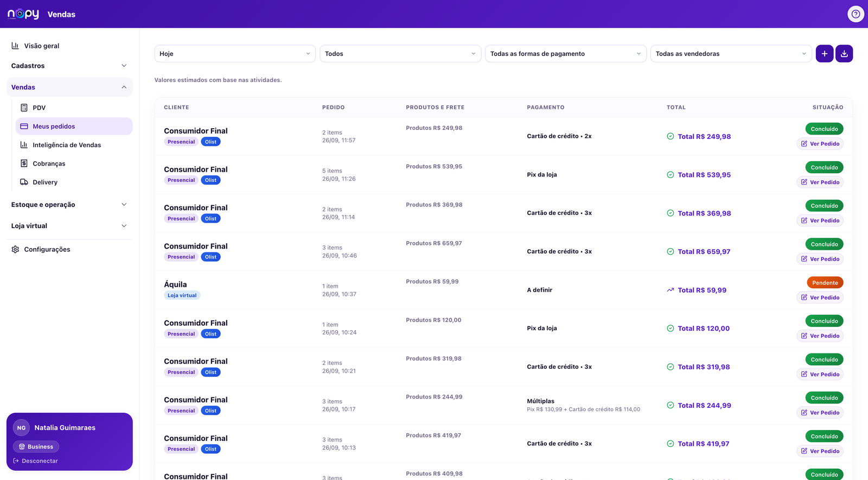868x480 pixels.
Task: Expand Estoque e operação section
Action: coord(69,205)
